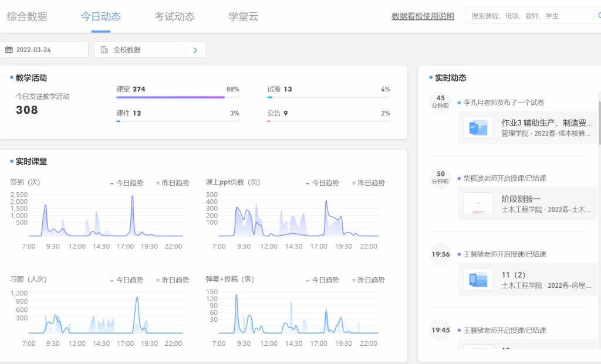
Task: Open the 学堂云 tab
Action: click(x=243, y=16)
